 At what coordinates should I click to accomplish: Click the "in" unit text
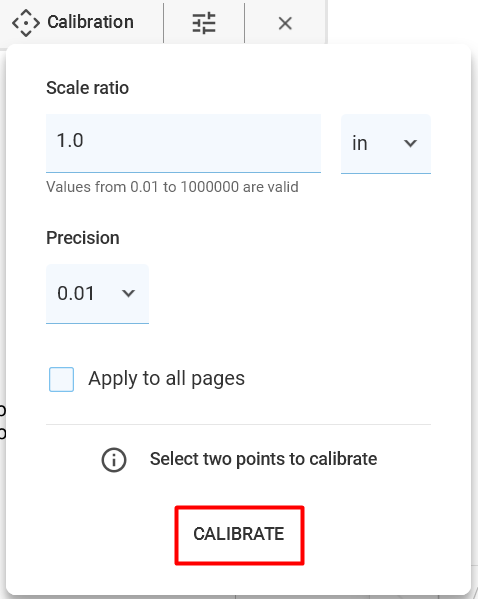pyautogui.click(x=360, y=144)
